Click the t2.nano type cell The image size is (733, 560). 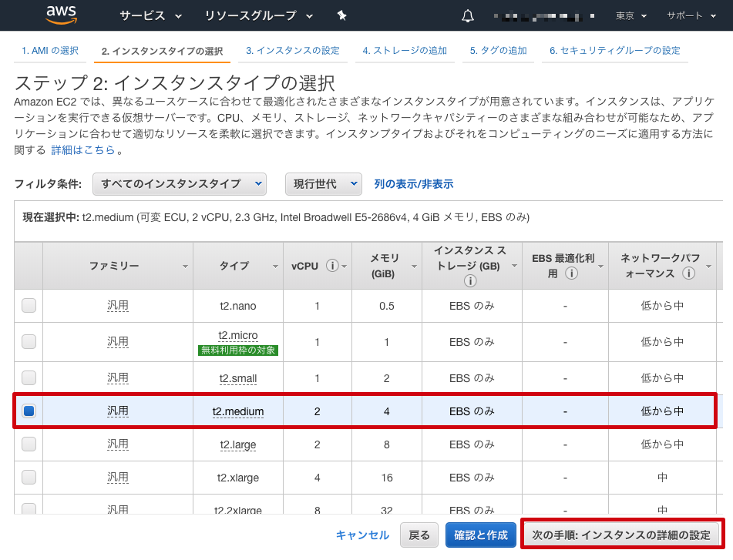238,306
